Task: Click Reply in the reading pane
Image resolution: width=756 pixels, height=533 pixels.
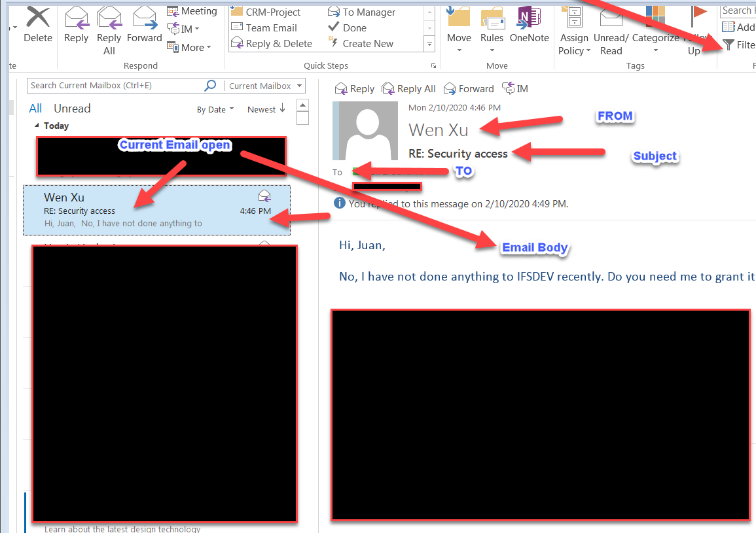Action: point(355,88)
